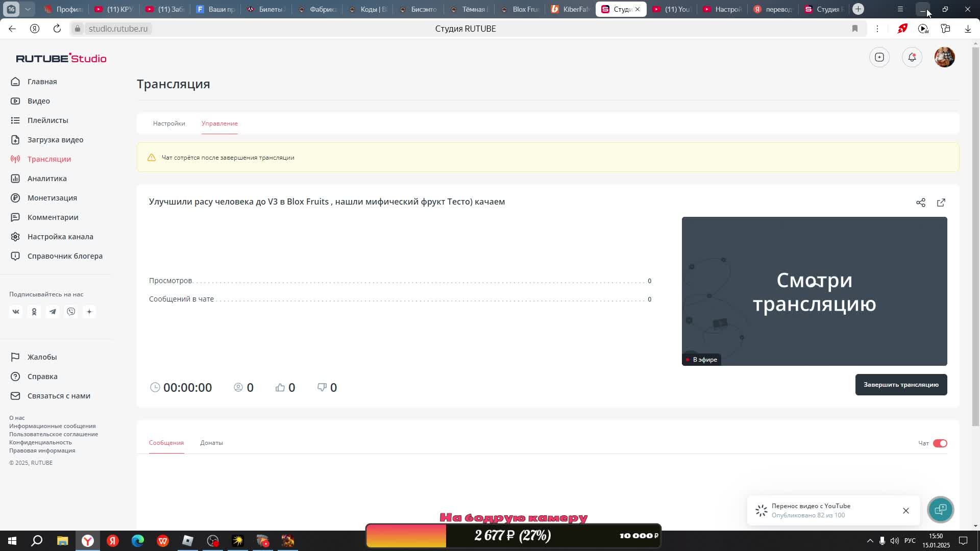This screenshot has width=980, height=551.
Task: Click the stream preview thumbnail
Action: 814,291
